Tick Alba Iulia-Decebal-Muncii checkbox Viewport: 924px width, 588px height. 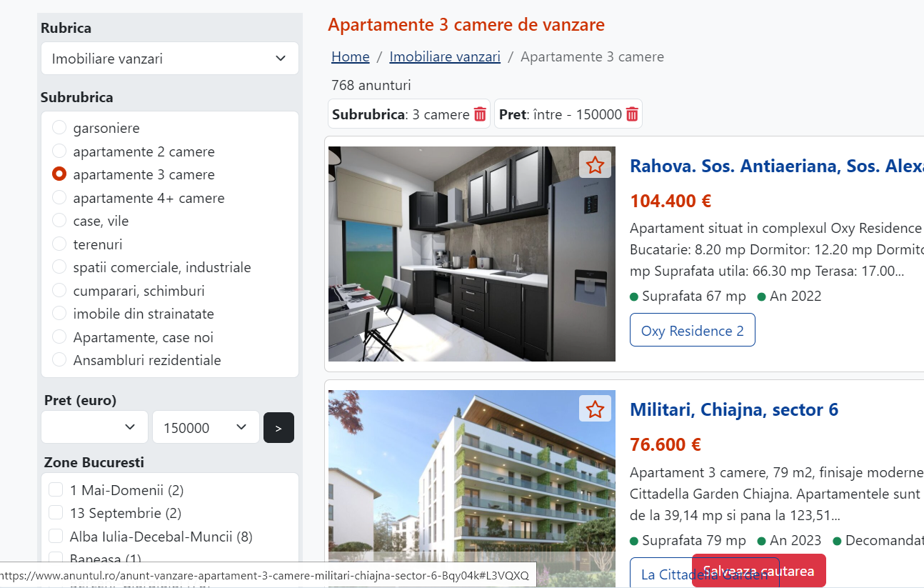click(x=55, y=537)
